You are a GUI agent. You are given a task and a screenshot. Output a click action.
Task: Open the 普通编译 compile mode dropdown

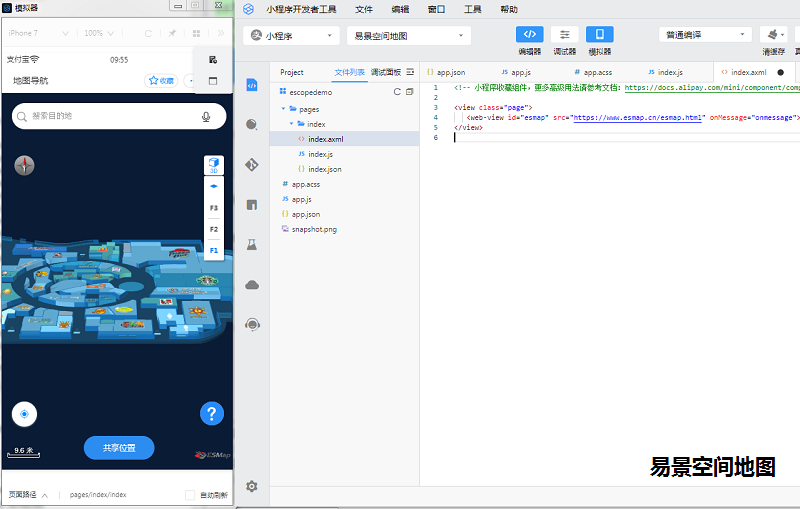pyautogui.click(x=705, y=35)
